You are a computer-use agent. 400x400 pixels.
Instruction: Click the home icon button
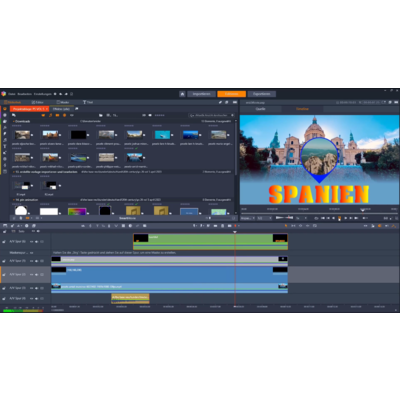click(182, 94)
